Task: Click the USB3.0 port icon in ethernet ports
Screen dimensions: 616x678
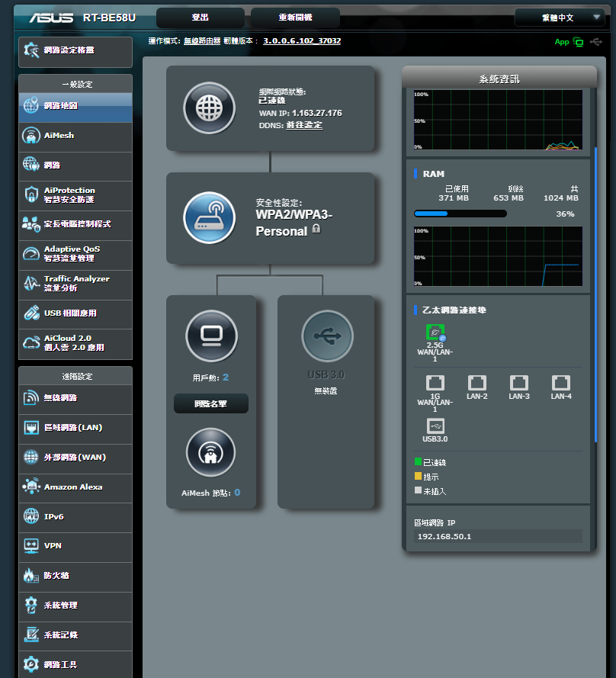Action: tap(435, 426)
